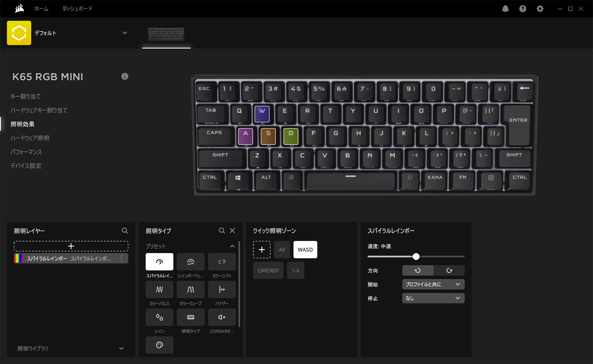Click the W key on the keyboard
This screenshot has width=593, height=364.
(262, 113)
